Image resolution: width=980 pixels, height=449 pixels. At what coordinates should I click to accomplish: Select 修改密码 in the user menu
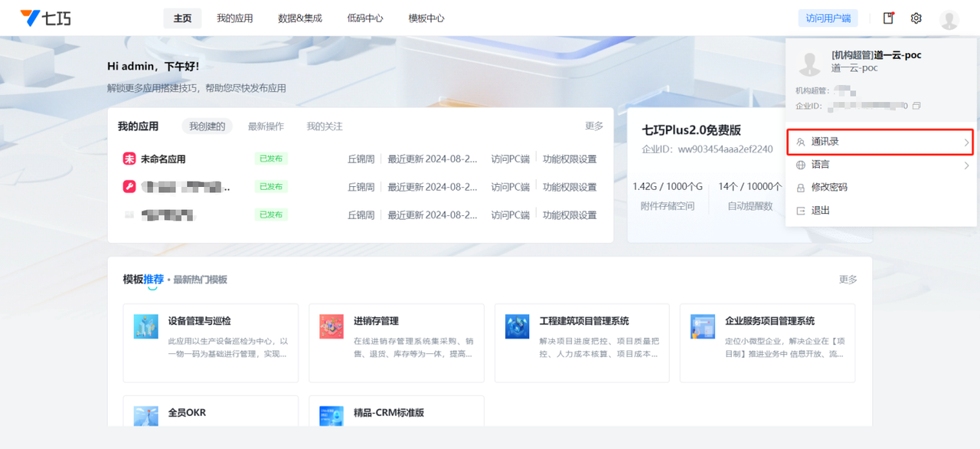tap(829, 188)
